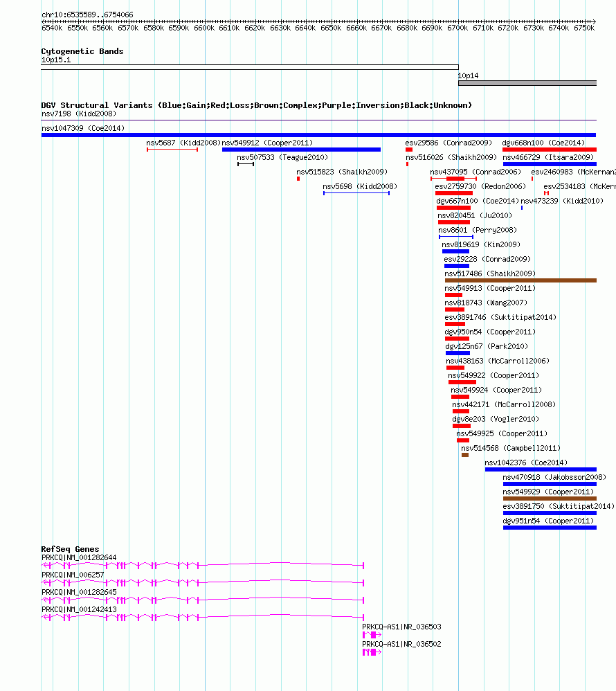Select nsv442171 (McCarroll2008) variant label
616x691 pixels.
pos(504,404)
